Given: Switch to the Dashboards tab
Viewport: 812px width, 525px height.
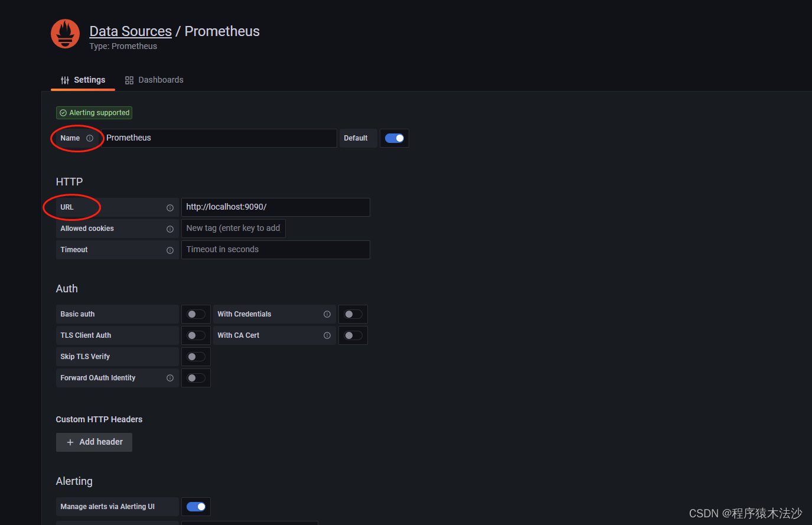Looking at the screenshot, I should point(154,80).
